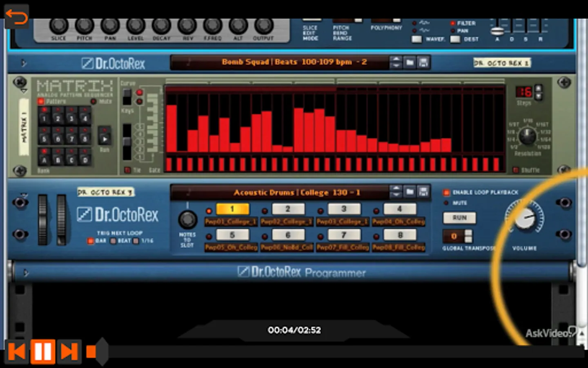Viewport: 588px width, 368px height.
Task: Select Dr. Octo Rex loop slot 4
Action: pyautogui.click(x=400, y=209)
